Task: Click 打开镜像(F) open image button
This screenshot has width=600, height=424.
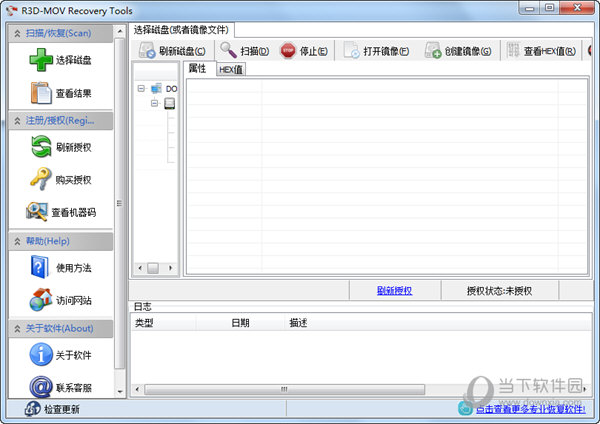Action: [377, 51]
